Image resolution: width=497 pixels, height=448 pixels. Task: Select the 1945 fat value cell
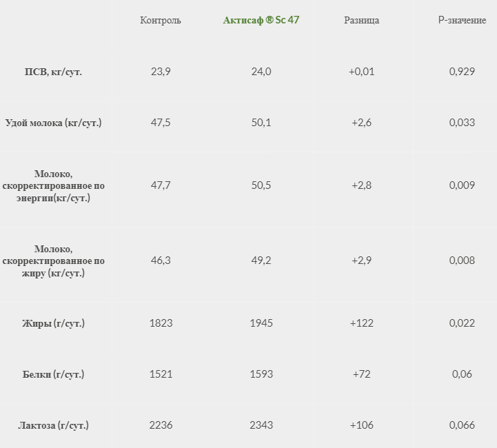point(261,323)
